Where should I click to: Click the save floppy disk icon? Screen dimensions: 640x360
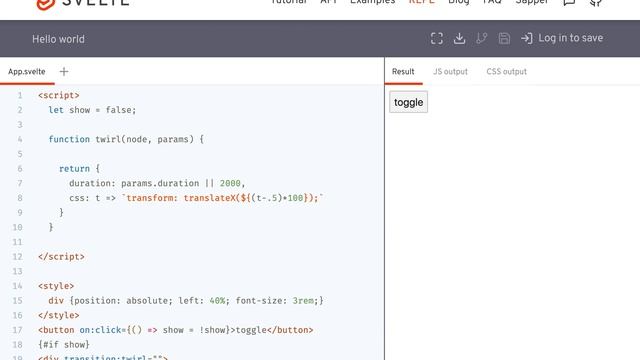(504, 38)
